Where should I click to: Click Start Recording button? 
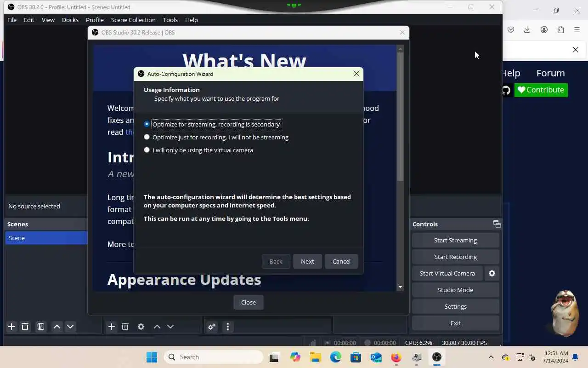pos(455,257)
